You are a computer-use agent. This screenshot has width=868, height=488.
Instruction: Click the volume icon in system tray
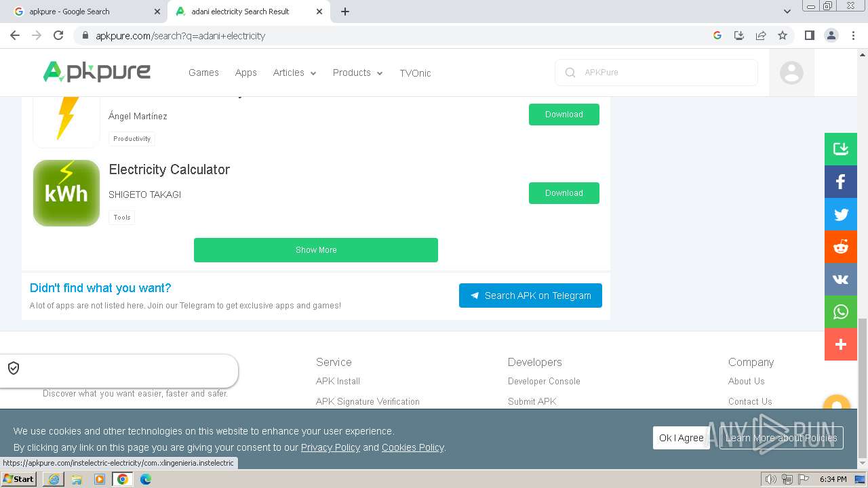[x=771, y=479]
